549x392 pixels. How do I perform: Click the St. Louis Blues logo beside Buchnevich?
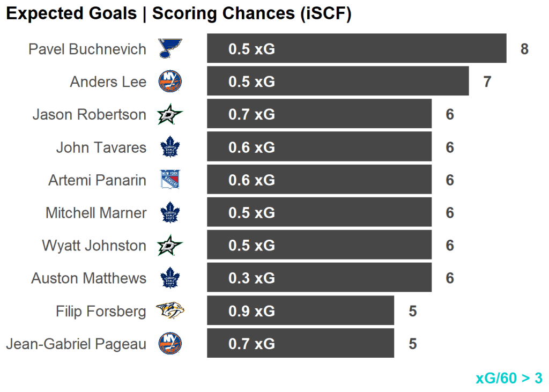click(x=170, y=49)
